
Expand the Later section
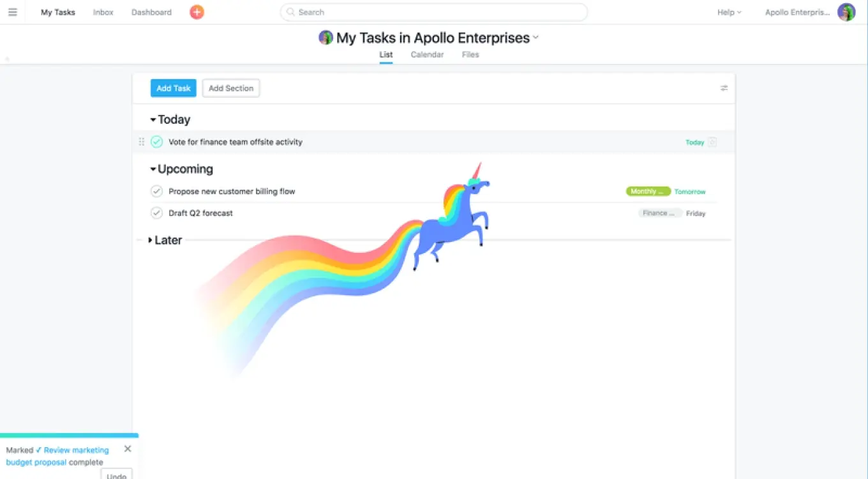151,240
